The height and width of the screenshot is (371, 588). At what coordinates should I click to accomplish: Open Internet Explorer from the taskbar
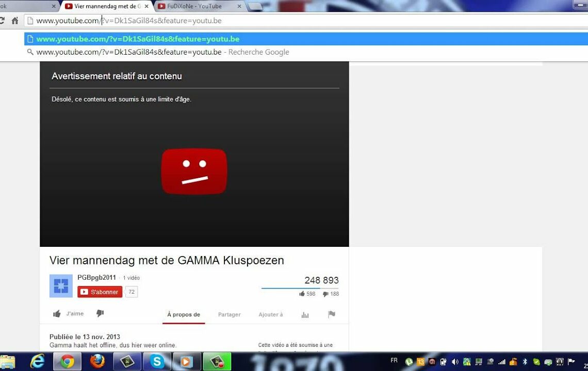click(x=37, y=361)
